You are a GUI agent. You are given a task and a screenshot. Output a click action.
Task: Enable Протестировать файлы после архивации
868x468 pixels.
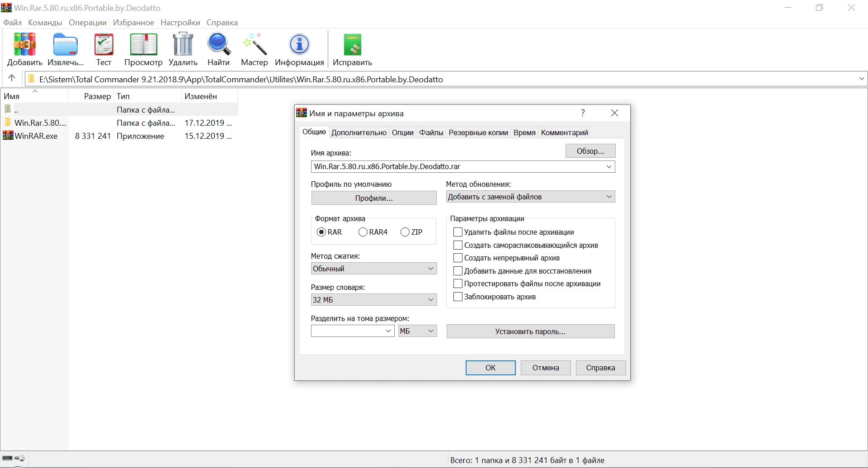[458, 284]
